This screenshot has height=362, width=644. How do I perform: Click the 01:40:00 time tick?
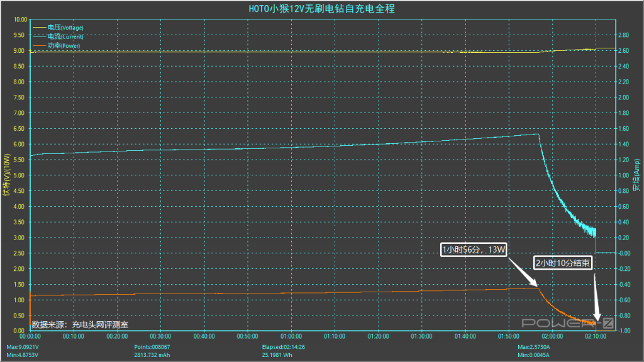465,337
